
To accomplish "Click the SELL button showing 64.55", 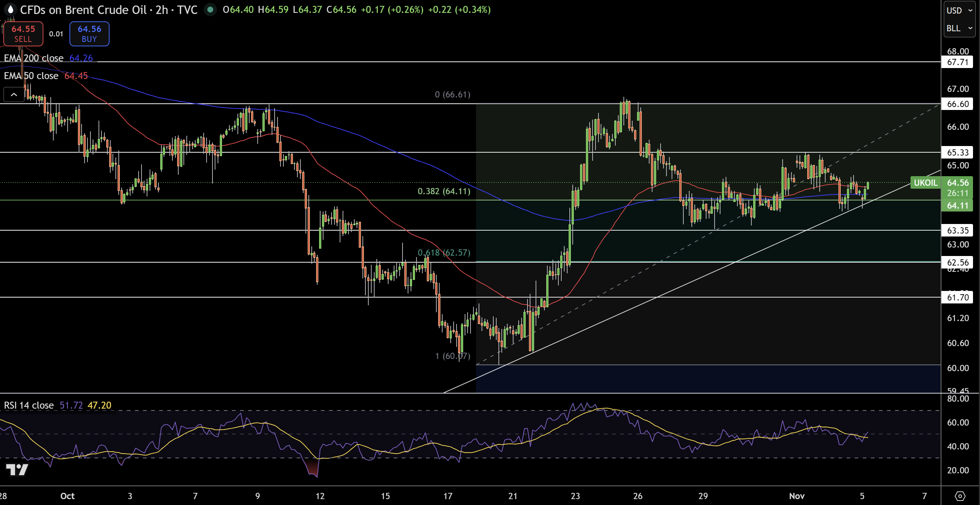I will click(23, 33).
